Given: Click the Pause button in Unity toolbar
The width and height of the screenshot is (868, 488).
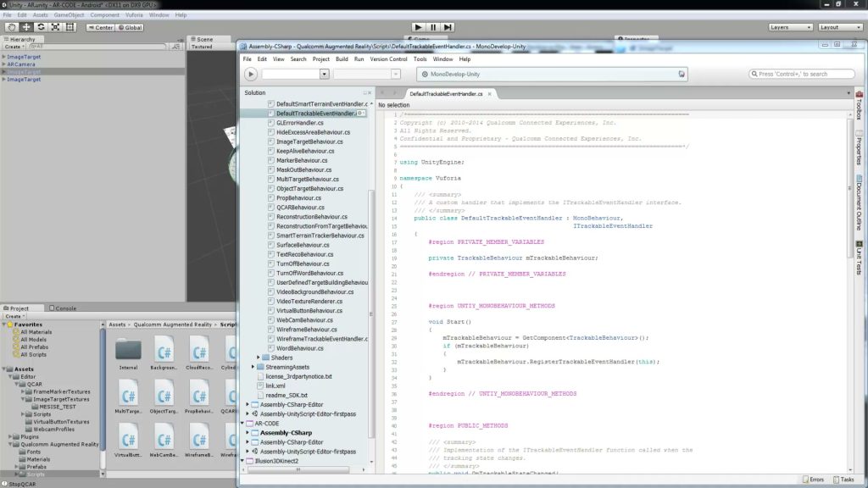Looking at the screenshot, I should tap(433, 27).
